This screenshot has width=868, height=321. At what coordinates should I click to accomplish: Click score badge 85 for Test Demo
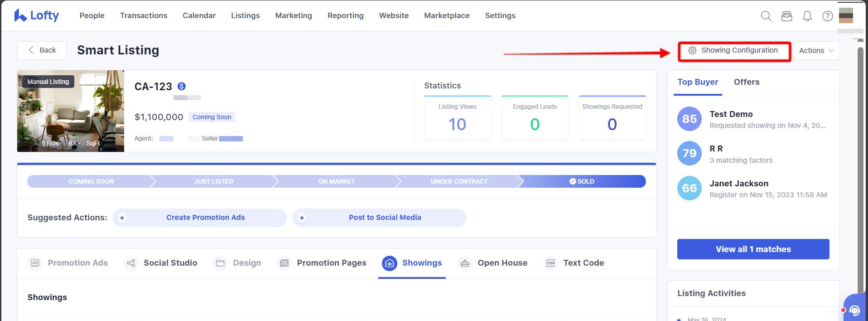point(690,119)
